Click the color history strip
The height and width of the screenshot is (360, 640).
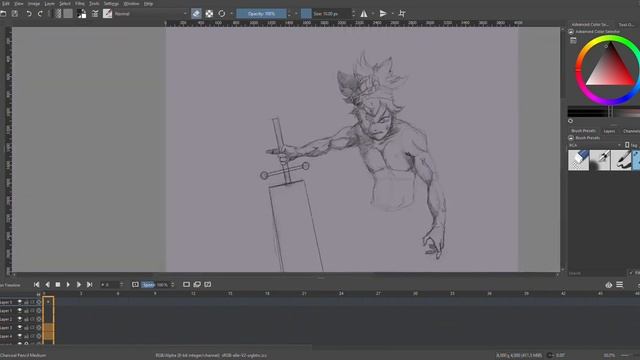tap(604, 111)
